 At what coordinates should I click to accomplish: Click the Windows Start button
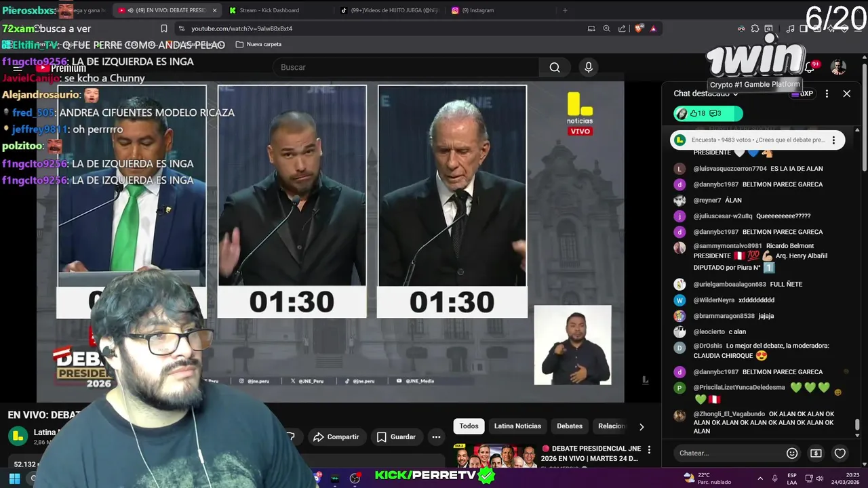point(14,479)
